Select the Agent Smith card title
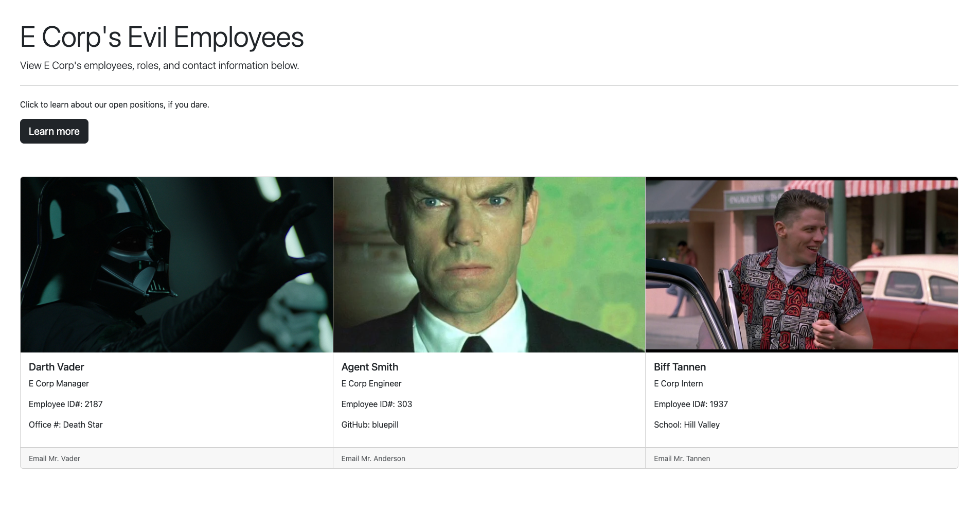 point(370,367)
